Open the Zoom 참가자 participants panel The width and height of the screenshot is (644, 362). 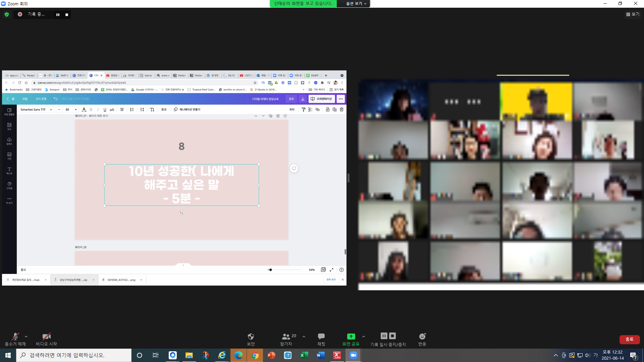click(286, 339)
